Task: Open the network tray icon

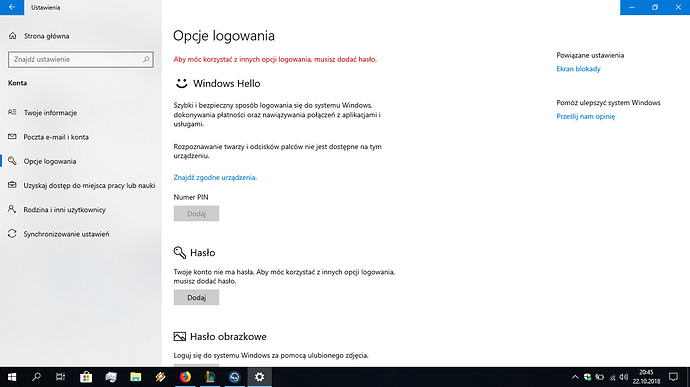Action: [612, 377]
